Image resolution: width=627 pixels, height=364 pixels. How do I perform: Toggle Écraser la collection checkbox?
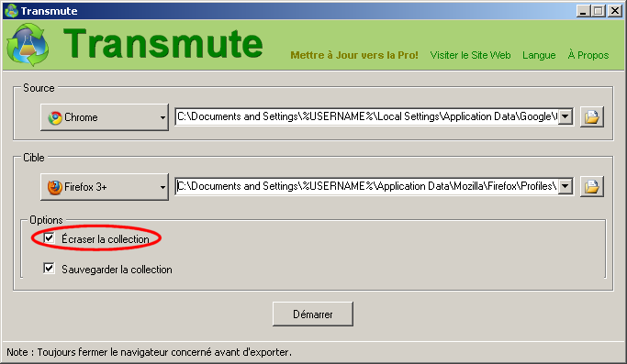(x=49, y=238)
